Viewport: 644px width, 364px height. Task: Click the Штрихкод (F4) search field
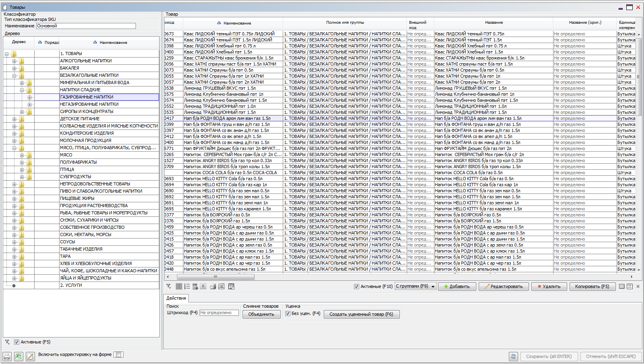tap(219, 313)
